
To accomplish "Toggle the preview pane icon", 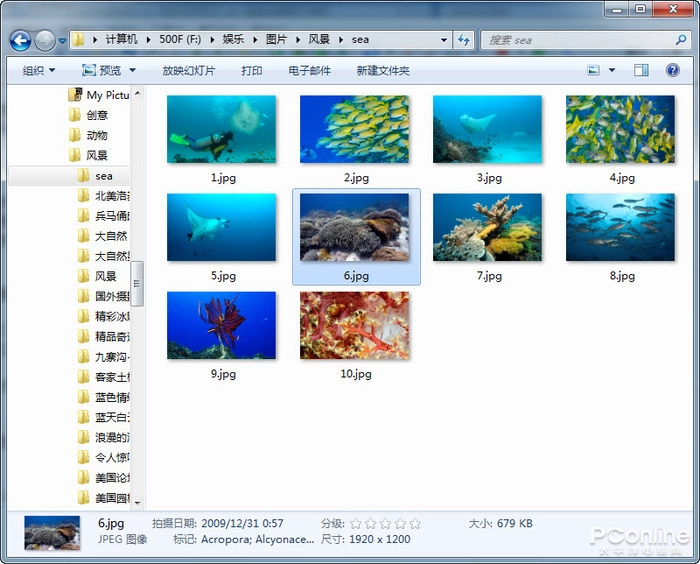I will tap(642, 70).
